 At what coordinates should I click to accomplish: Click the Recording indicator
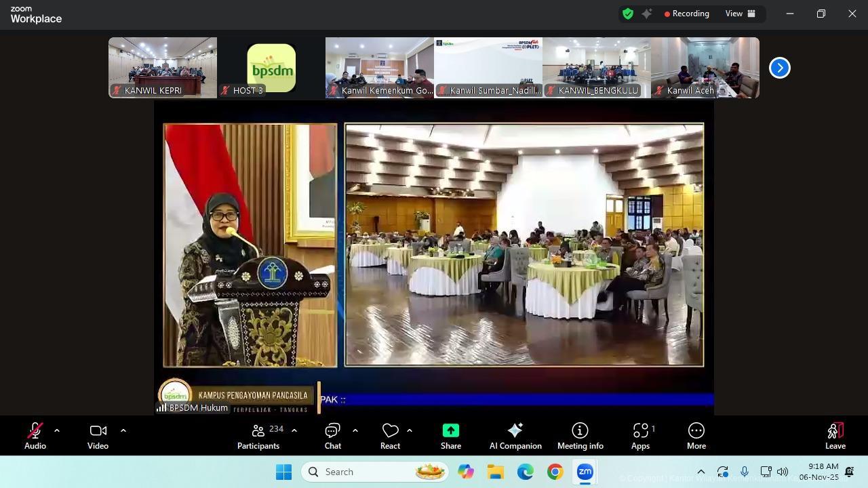tap(686, 14)
